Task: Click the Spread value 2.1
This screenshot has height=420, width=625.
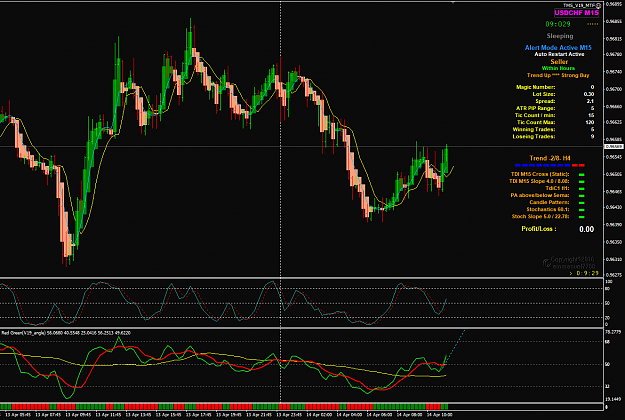Action: point(590,102)
